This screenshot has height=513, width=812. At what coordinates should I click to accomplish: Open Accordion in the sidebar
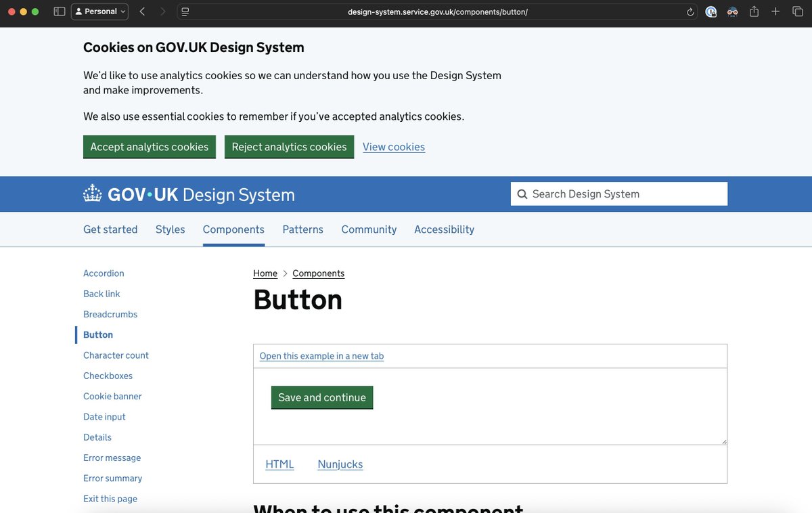click(104, 273)
